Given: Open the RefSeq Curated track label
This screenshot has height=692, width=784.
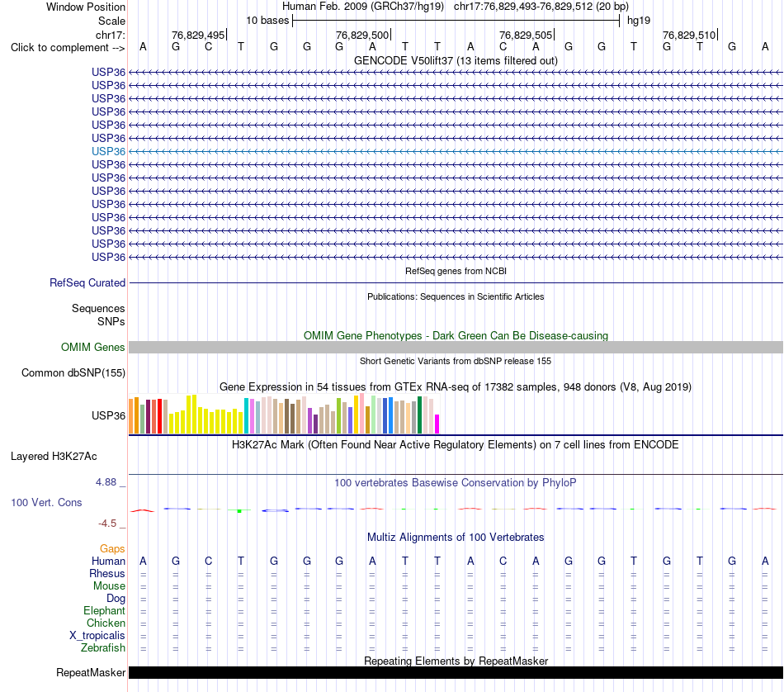Looking at the screenshot, I should [87, 282].
